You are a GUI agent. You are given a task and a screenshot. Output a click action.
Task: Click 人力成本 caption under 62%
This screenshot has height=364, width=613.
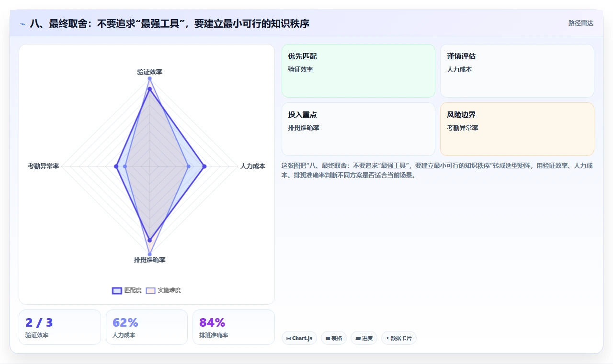(124, 335)
